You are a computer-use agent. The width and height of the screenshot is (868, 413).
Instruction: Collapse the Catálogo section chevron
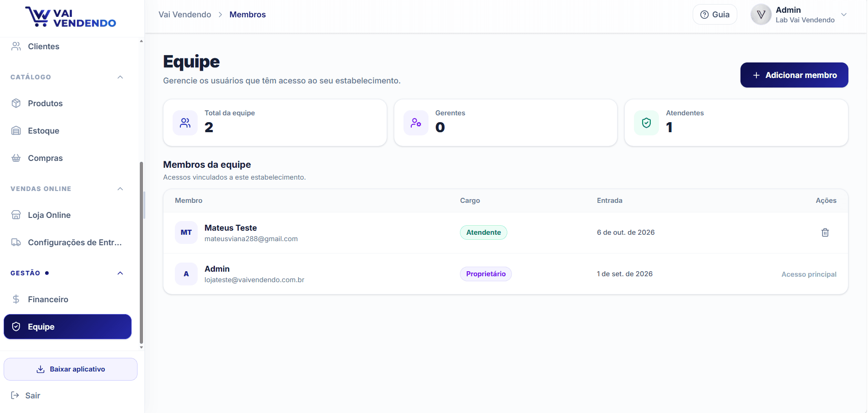point(120,77)
